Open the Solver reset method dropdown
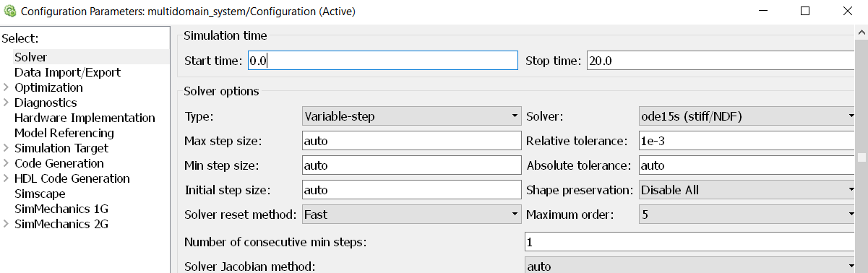 pyautogui.click(x=411, y=214)
